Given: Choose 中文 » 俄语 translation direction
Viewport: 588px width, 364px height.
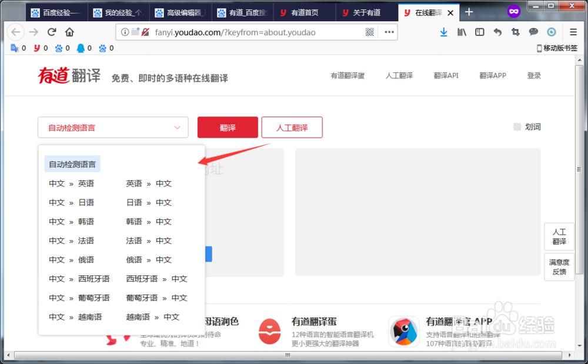Looking at the screenshot, I should click(71, 260).
